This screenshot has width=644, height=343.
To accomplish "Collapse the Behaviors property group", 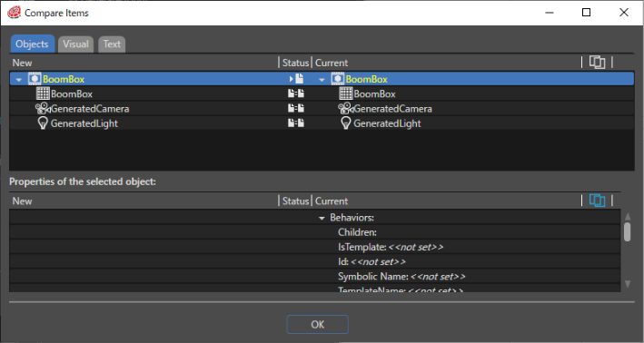I will tap(322, 219).
